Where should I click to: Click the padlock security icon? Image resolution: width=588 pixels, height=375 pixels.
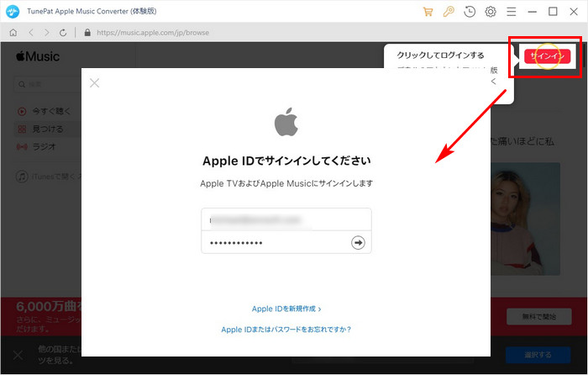(87, 33)
